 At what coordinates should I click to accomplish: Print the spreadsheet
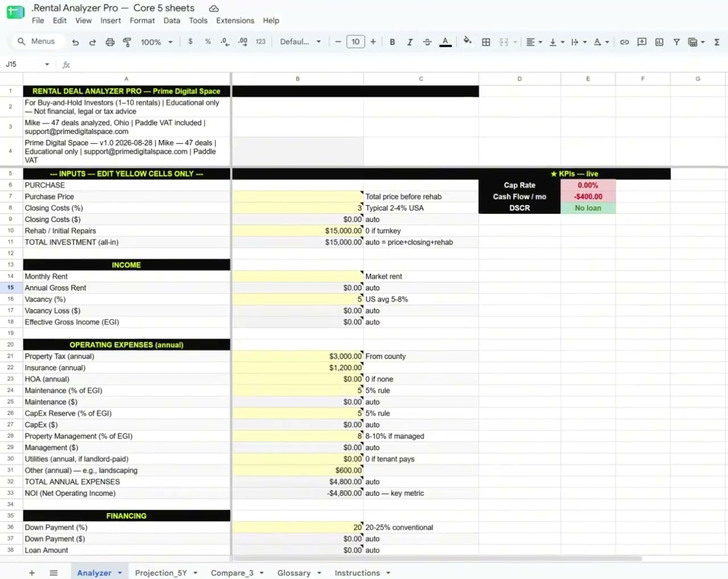[110, 42]
